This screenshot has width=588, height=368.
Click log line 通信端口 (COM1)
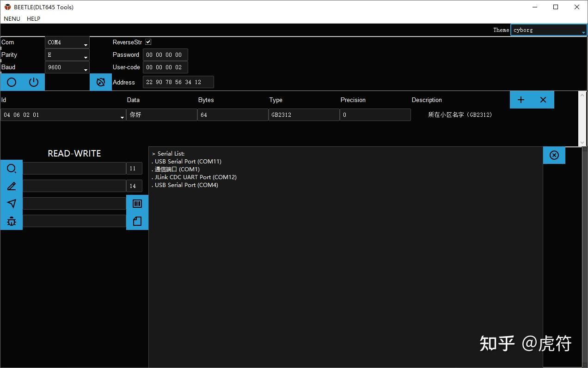point(176,169)
